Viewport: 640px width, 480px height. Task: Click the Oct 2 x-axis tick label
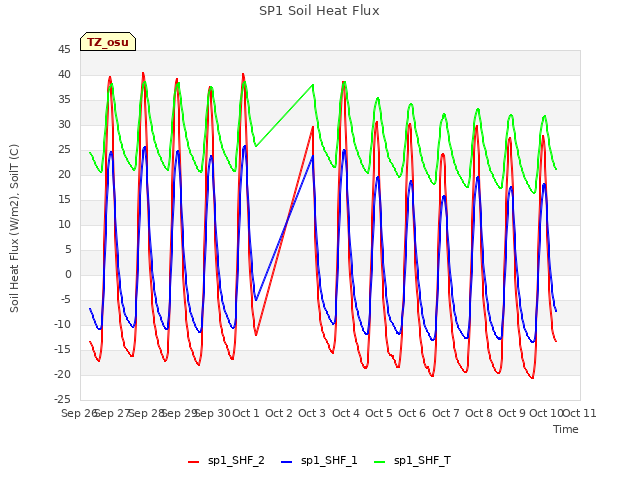click(x=279, y=413)
